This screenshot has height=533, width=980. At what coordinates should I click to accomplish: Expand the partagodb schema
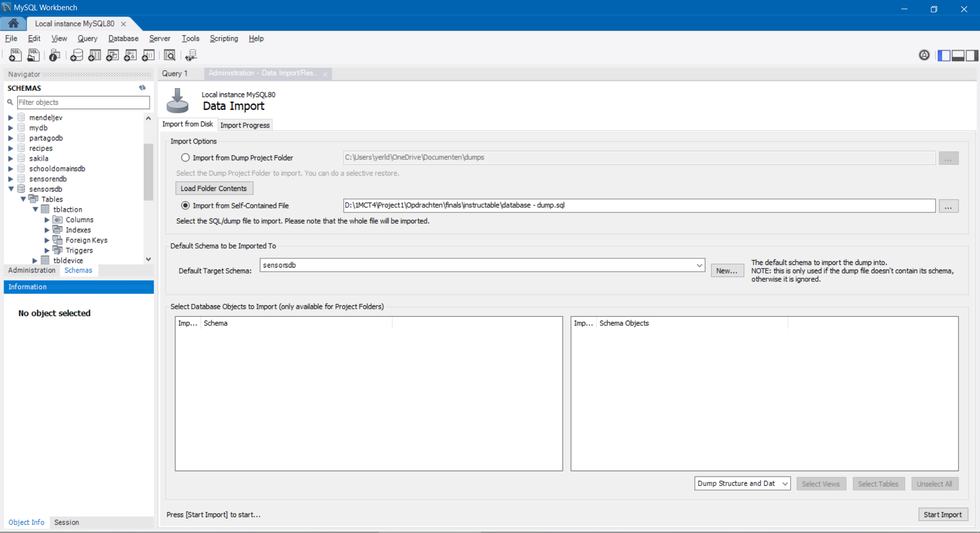pyautogui.click(x=11, y=138)
